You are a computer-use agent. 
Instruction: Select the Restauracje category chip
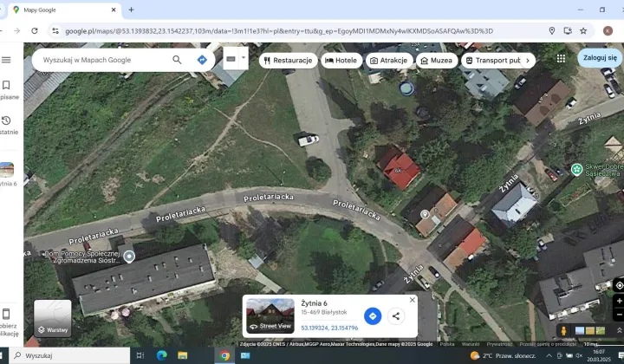288,61
